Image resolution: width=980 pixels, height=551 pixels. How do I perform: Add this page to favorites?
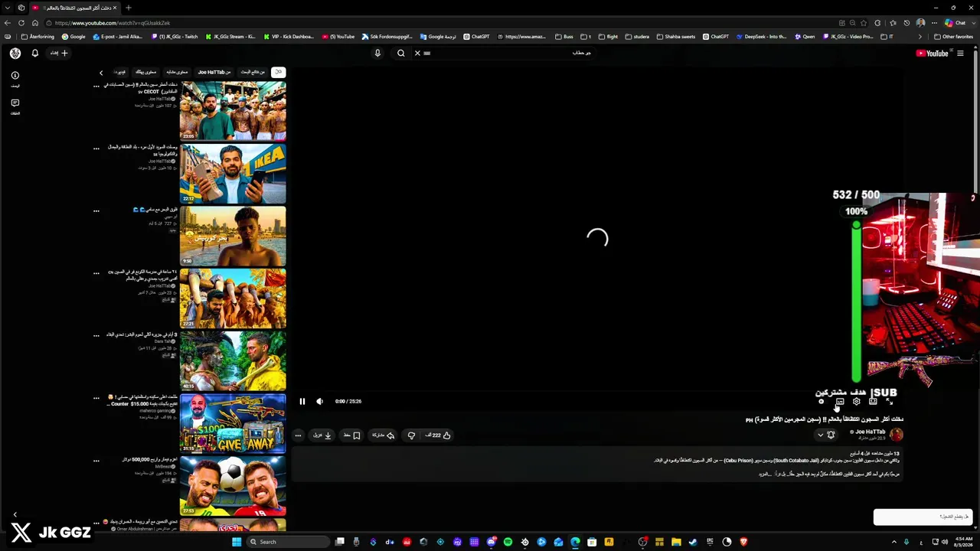click(864, 23)
